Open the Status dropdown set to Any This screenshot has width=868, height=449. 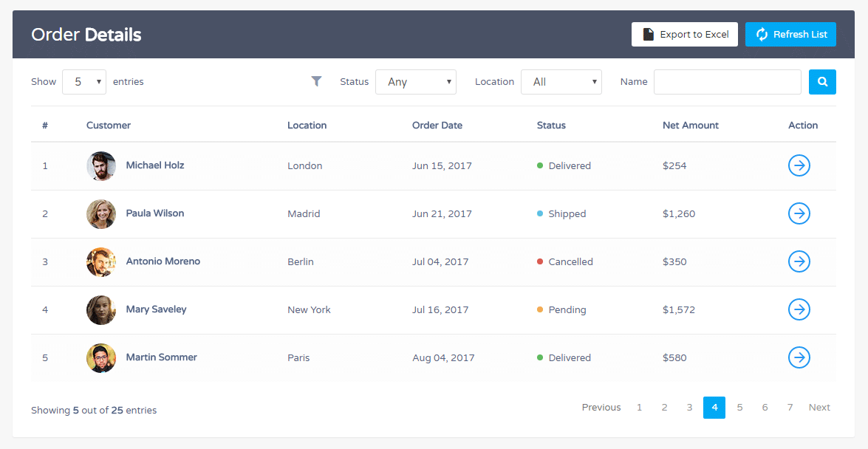(x=415, y=81)
